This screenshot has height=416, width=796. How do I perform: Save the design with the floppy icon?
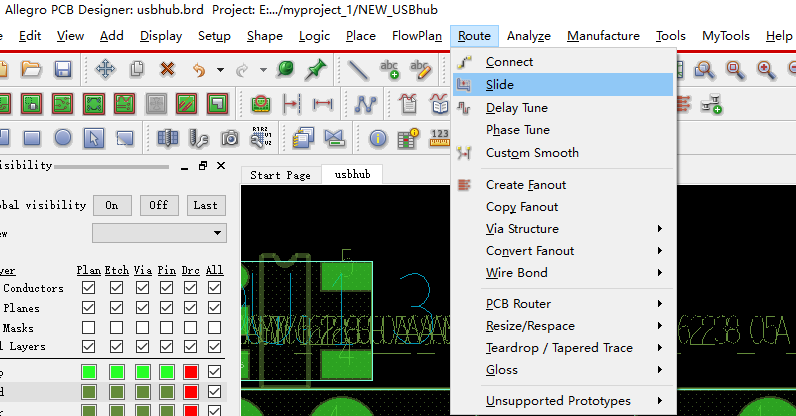[63, 69]
